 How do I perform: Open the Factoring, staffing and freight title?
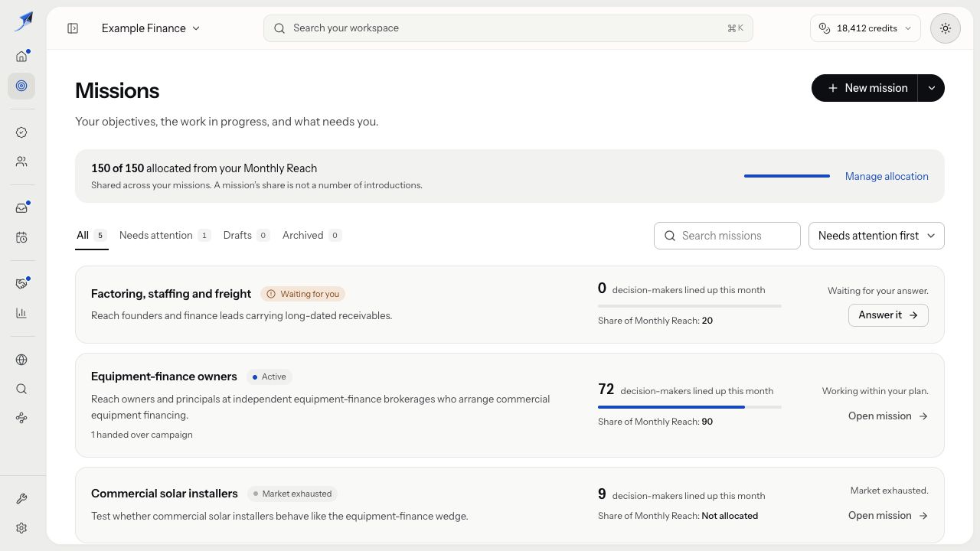coord(171,294)
